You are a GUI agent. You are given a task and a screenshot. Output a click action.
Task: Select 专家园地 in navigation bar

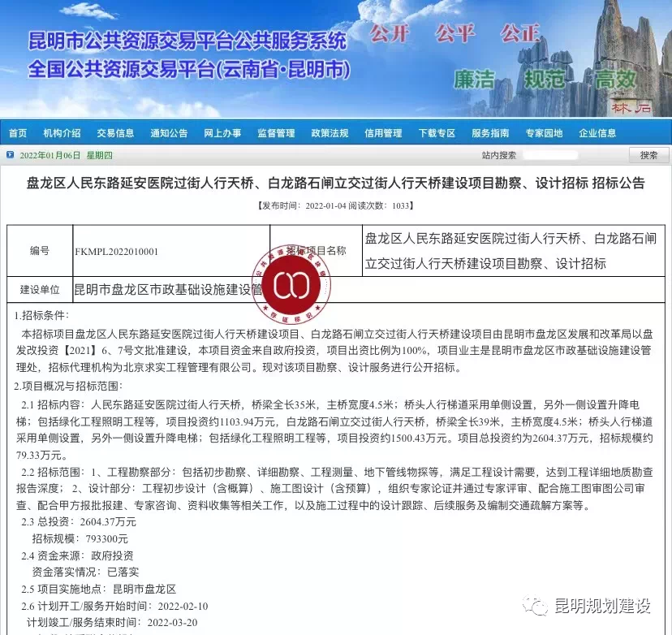click(x=544, y=133)
